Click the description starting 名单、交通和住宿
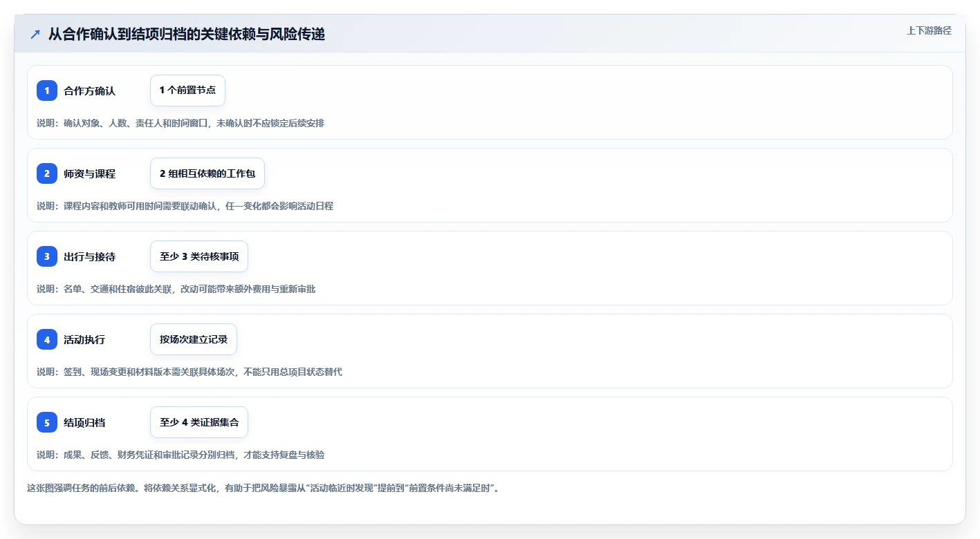Viewport: 980px width, 539px height. (176, 289)
